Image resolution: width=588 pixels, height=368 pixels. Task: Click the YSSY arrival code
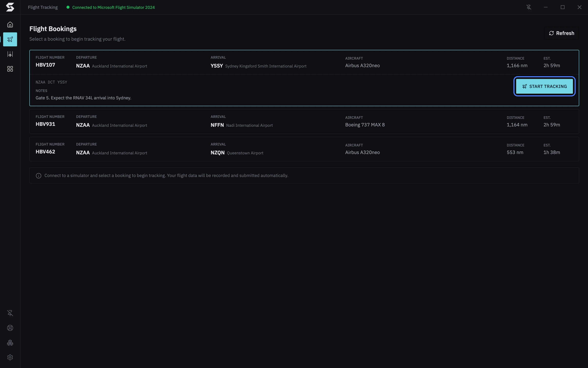click(217, 66)
